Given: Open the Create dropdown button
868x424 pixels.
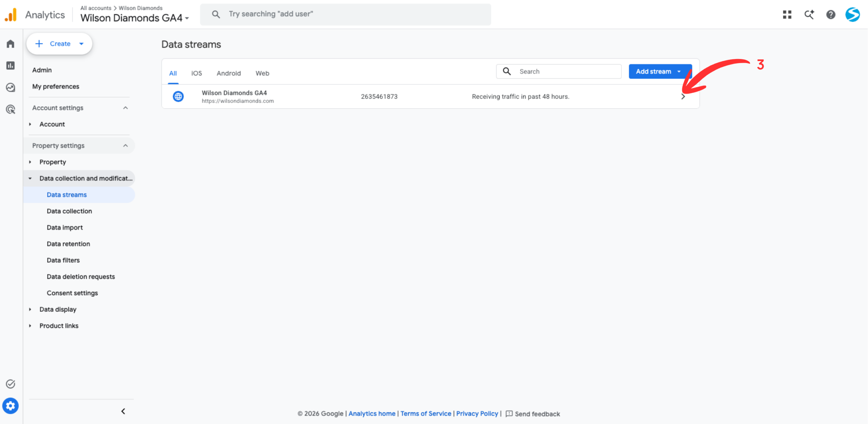Looking at the screenshot, I should click(x=59, y=44).
